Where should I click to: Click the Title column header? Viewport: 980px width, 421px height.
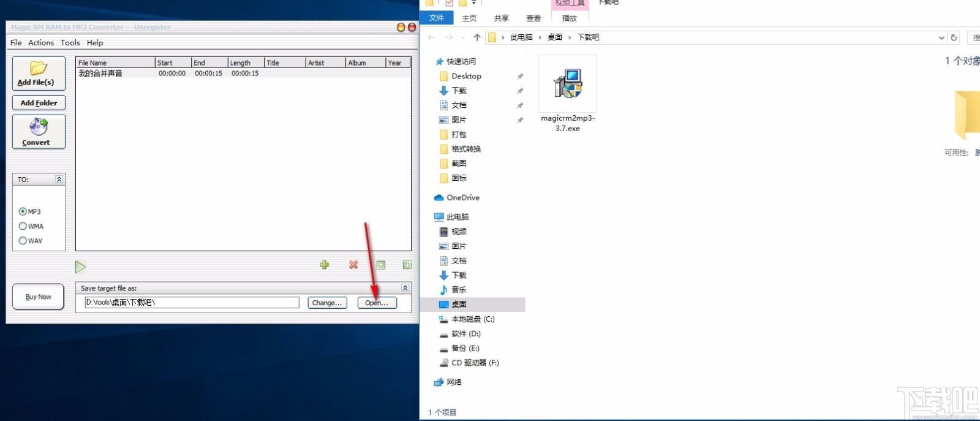(285, 63)
